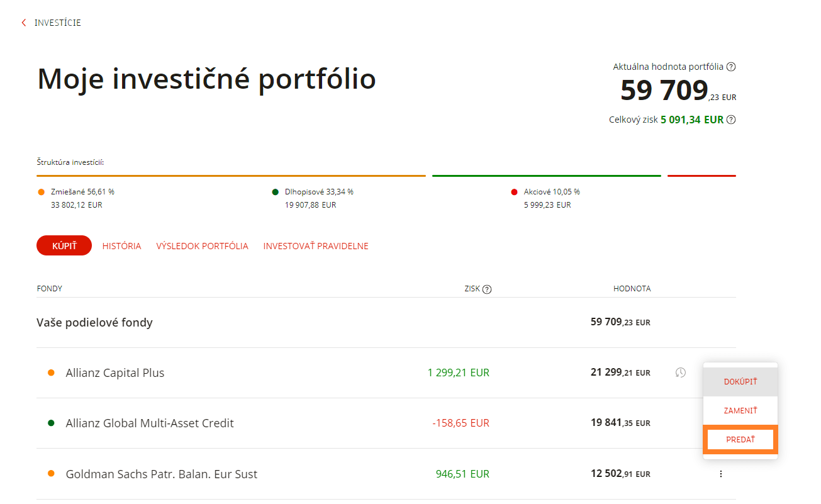Click the 19 907,88 EUR bond amount
This screenshot has height=504, width=821.
pos(311,205)
